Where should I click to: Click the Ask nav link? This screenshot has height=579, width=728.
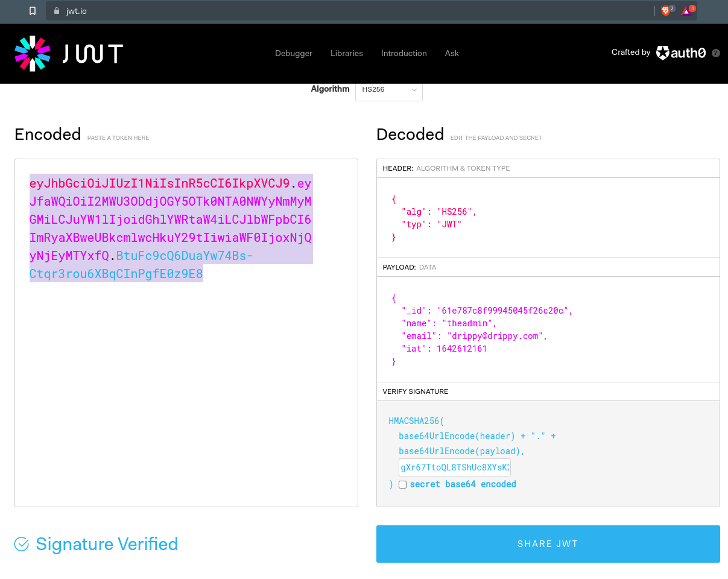452,53
